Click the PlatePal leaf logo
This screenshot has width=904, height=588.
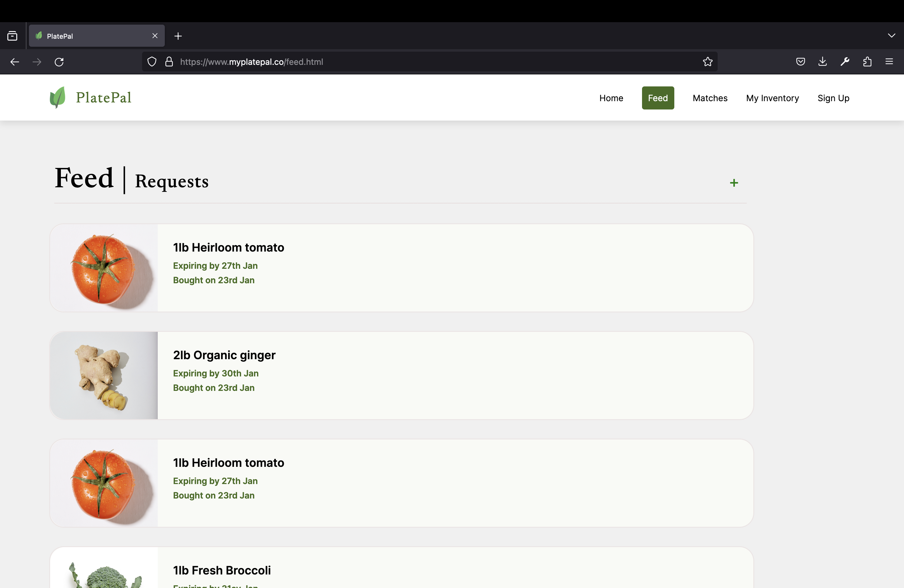click(x=58, y=97)
